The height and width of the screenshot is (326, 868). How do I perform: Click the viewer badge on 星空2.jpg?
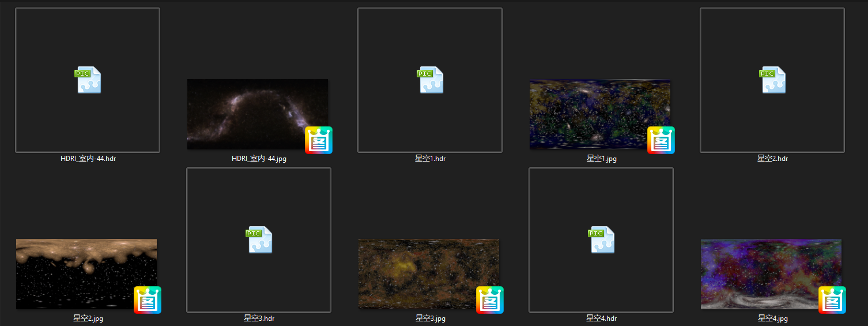[148, 300]
